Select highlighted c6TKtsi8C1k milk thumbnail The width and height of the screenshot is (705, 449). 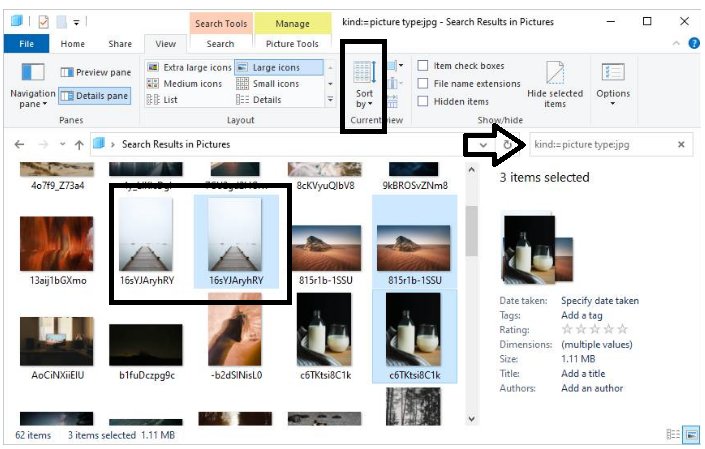pos(414,337)
